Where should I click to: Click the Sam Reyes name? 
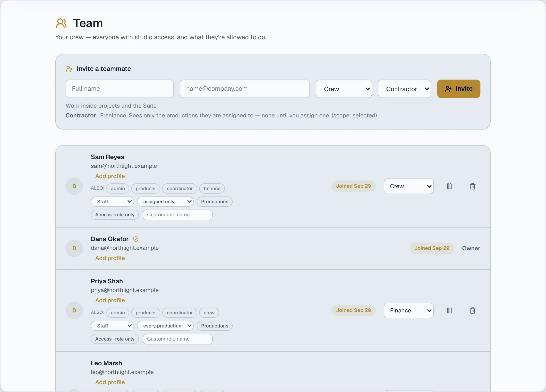107,157
